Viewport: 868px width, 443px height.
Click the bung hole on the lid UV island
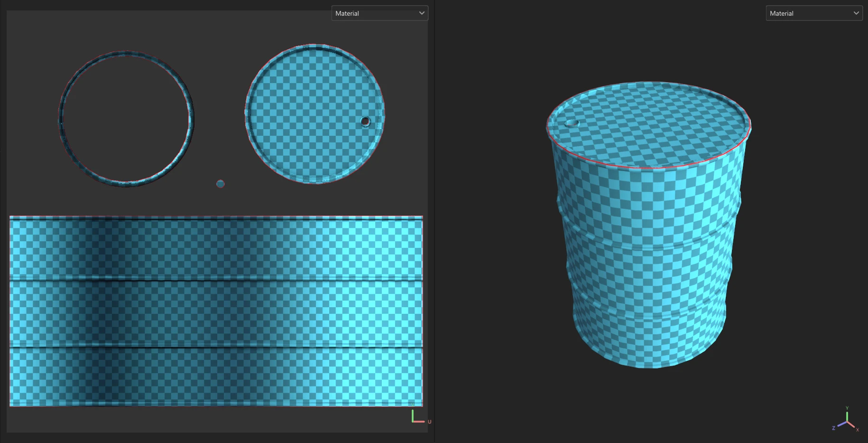[x=365, y=122]
